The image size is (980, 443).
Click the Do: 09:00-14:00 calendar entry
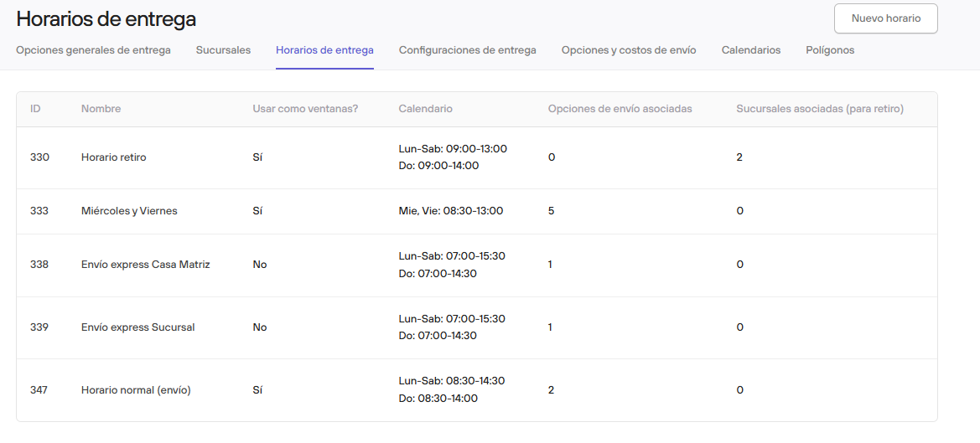438,166
